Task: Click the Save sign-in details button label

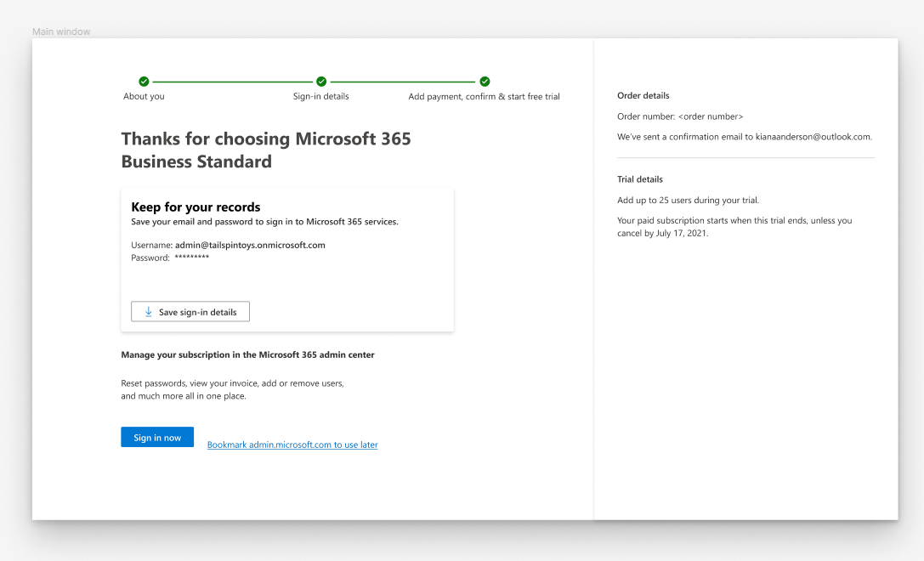Action: [197, 312]
